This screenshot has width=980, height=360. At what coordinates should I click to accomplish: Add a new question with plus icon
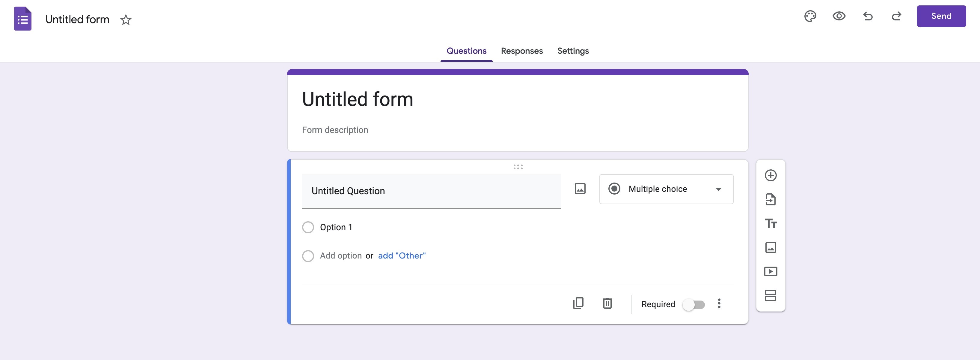click(x=771, y=175)
